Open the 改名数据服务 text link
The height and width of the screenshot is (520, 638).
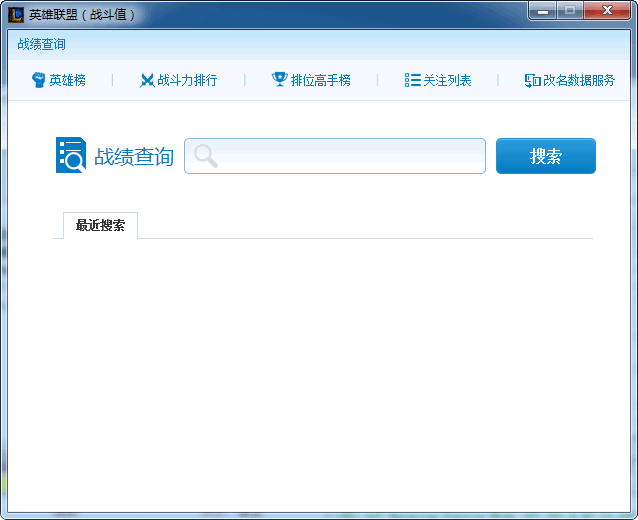(x=579, y=80)
